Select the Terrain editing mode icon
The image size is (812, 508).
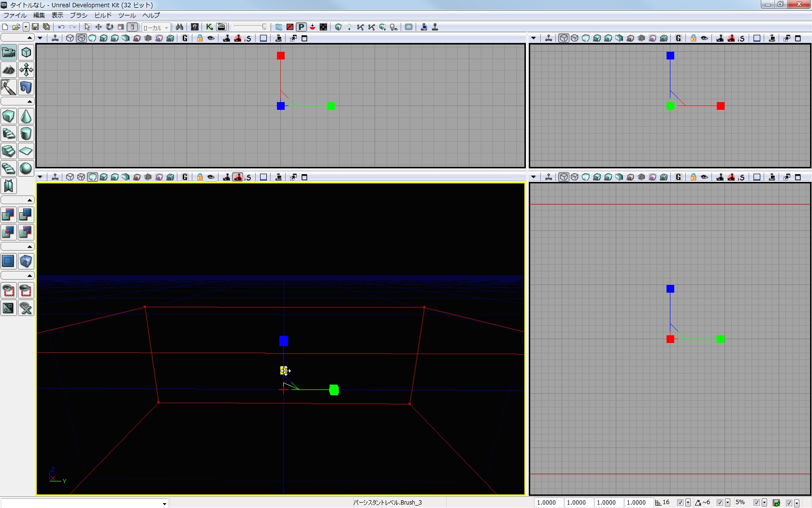9,70
